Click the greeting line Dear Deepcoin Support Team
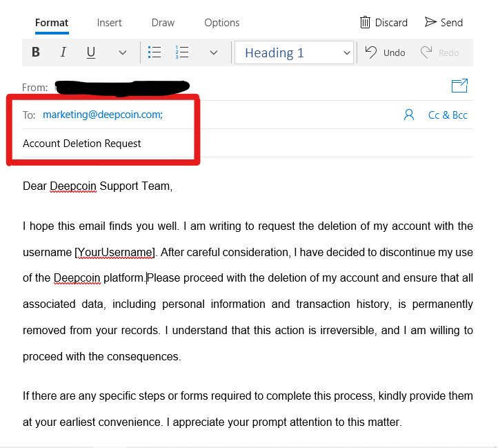The width and height of the screenshot is (498, 448). pyautogui.click(x=97, y=186)
